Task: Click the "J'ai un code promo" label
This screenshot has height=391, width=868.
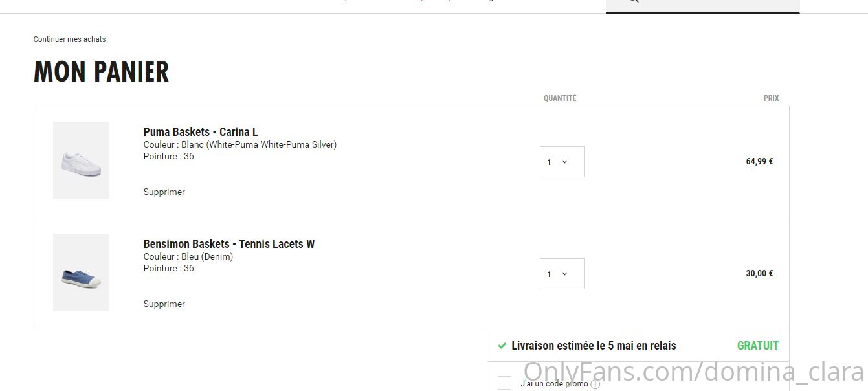Action: [555, 384]
